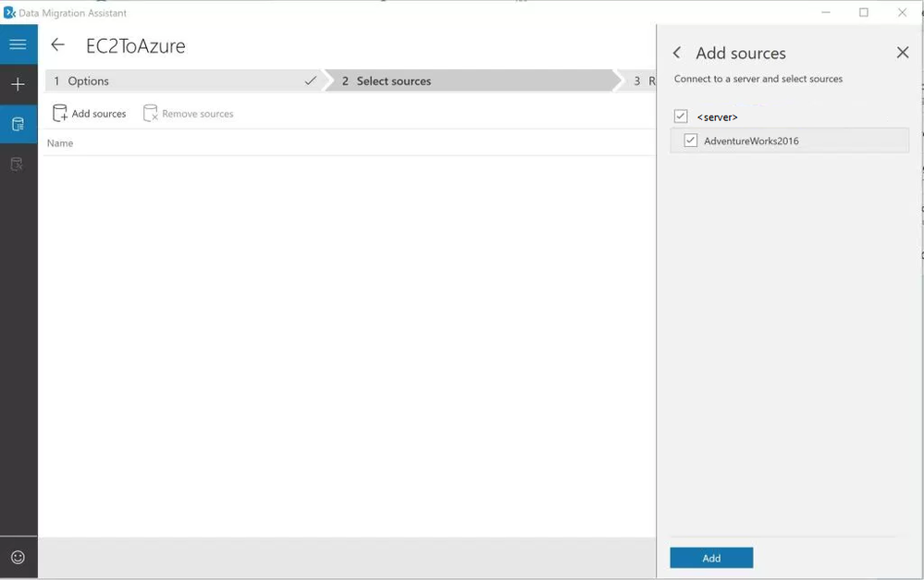Go to step 1 Options
924x580 pixels.
pos(184,80)
